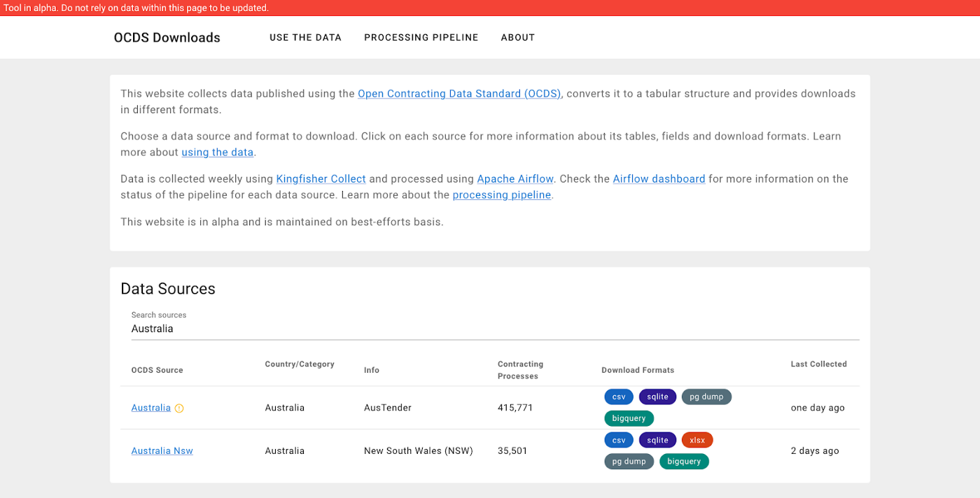Click the pg dump badge for AusTender
This screenshot has width=980, height=498.
point(706,397)
